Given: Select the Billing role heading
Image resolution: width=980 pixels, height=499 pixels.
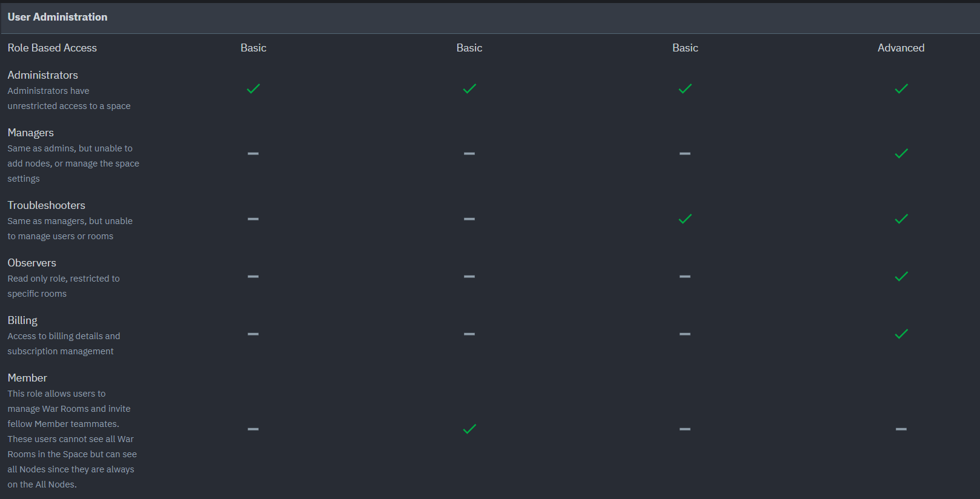Looking at the screenshot, I should pyautogui.click(x=22, y=320).
